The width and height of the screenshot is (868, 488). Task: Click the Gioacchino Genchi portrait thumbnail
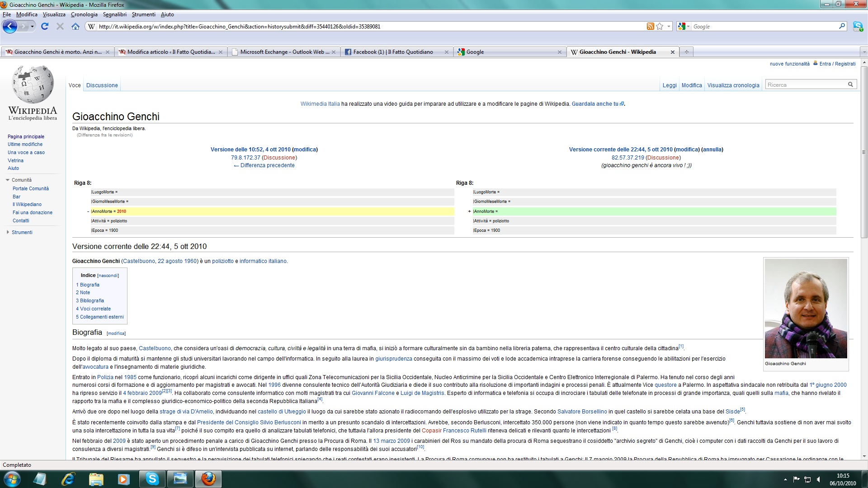tap(806, 309)
